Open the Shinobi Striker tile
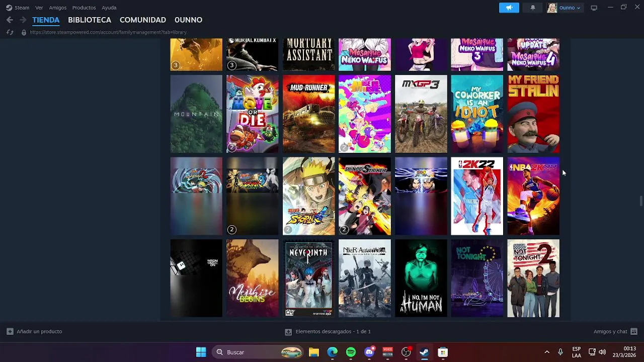Screen dimensions: 644x362 [x=365, y=196]
